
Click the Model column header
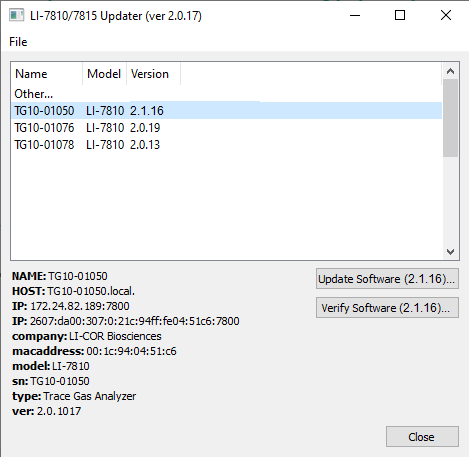coord(104,74)
